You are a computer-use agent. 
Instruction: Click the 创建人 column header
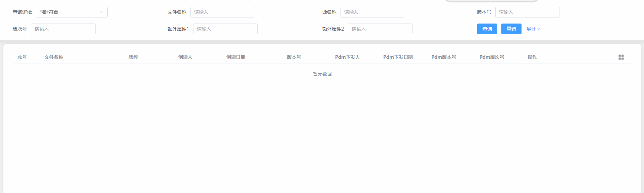[185, 57]
